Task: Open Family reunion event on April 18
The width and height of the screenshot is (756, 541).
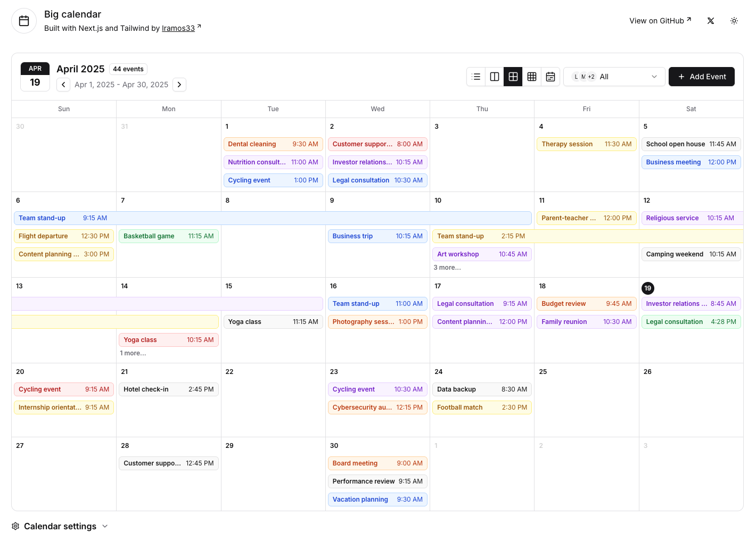Action: [x=586, y=322]
